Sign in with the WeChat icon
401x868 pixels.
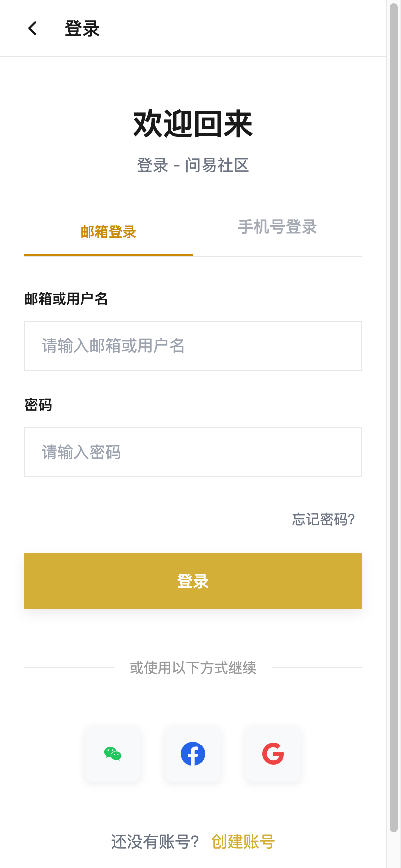pos(113,754)
